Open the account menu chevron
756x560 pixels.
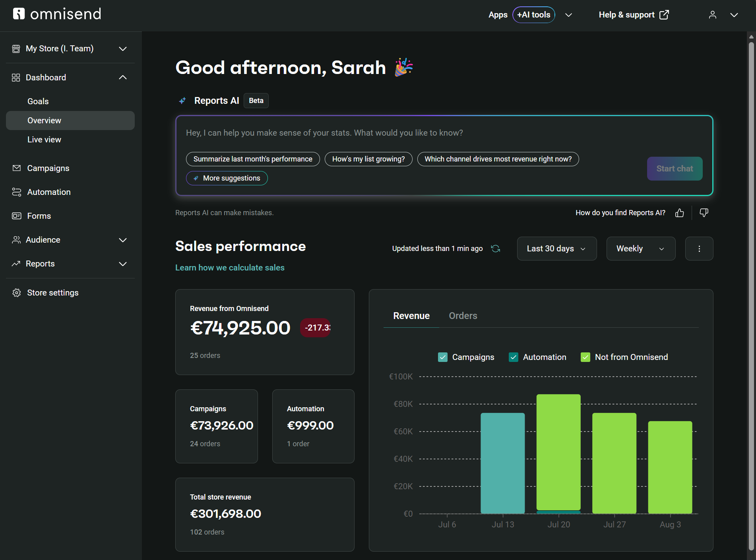tap(734, 15)
